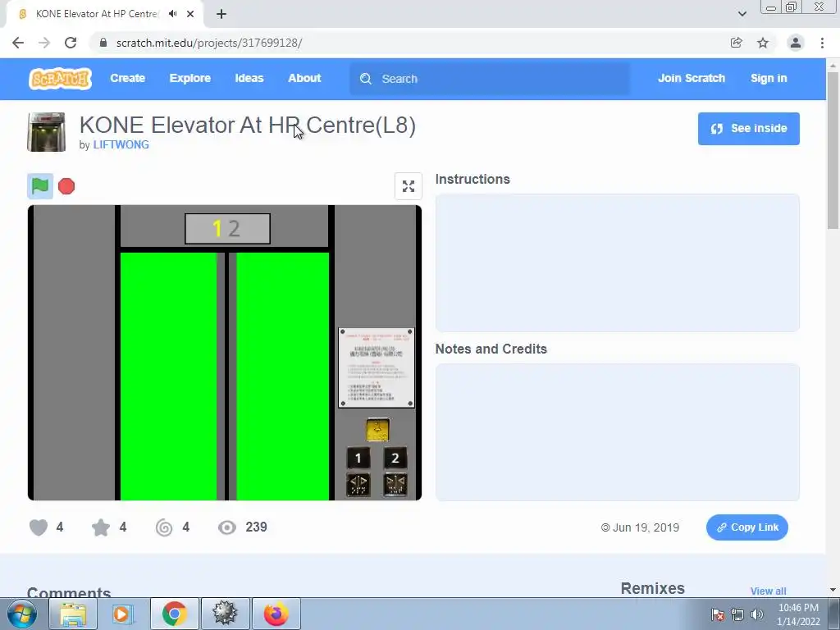
Task: Click the remix spiral icon
Action: [x=164, y=527]
